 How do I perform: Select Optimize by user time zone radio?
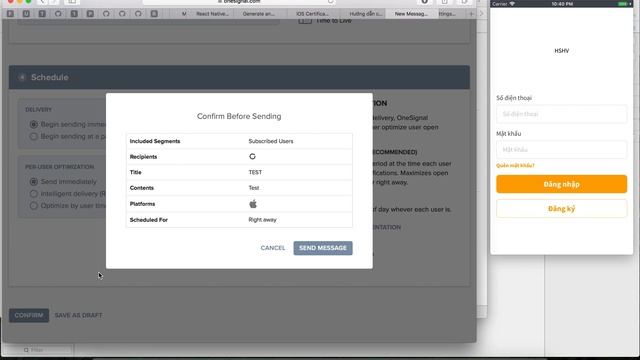[34, 205]
